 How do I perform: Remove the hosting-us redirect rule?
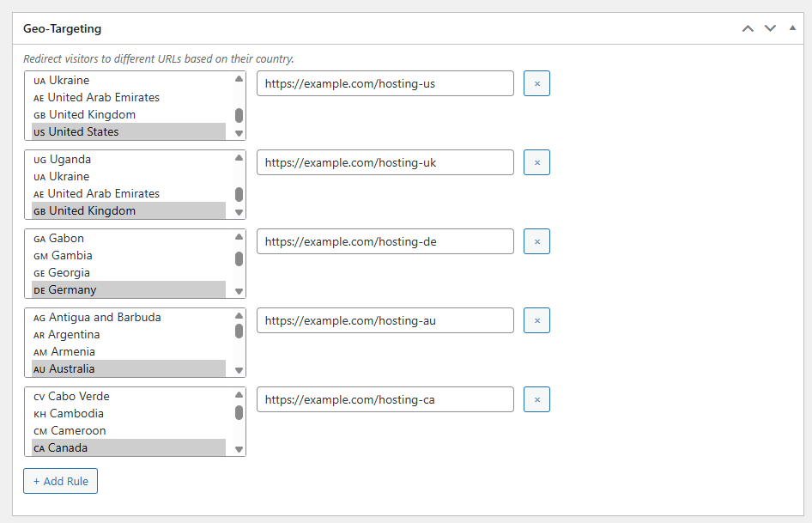tap(536, 83)
